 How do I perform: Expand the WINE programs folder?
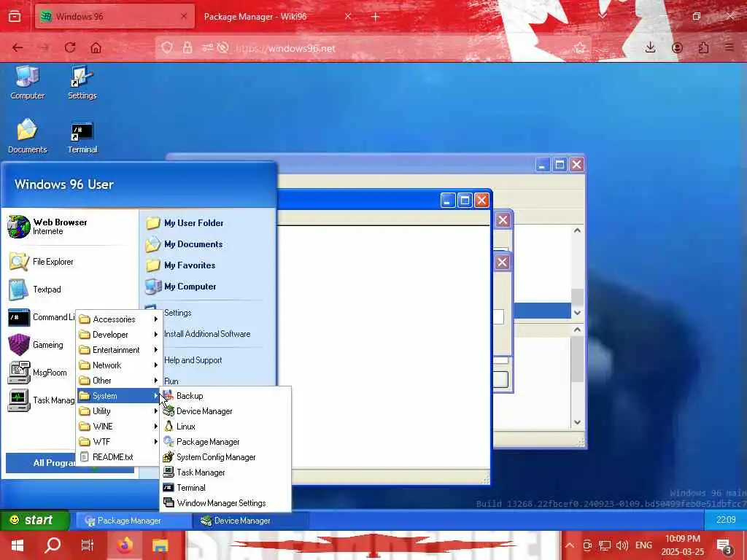119,426
